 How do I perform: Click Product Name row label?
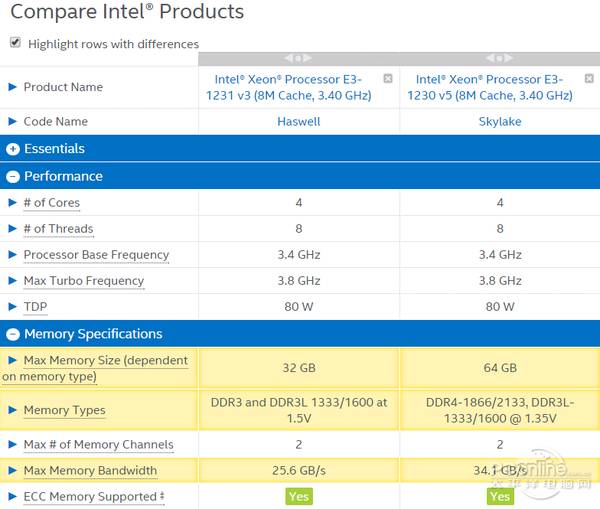pos(63,87)
